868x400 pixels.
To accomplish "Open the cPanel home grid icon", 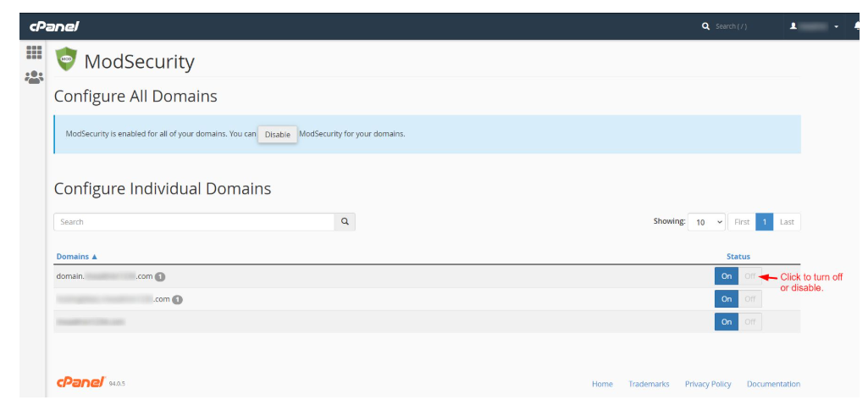I will point(34,53).
